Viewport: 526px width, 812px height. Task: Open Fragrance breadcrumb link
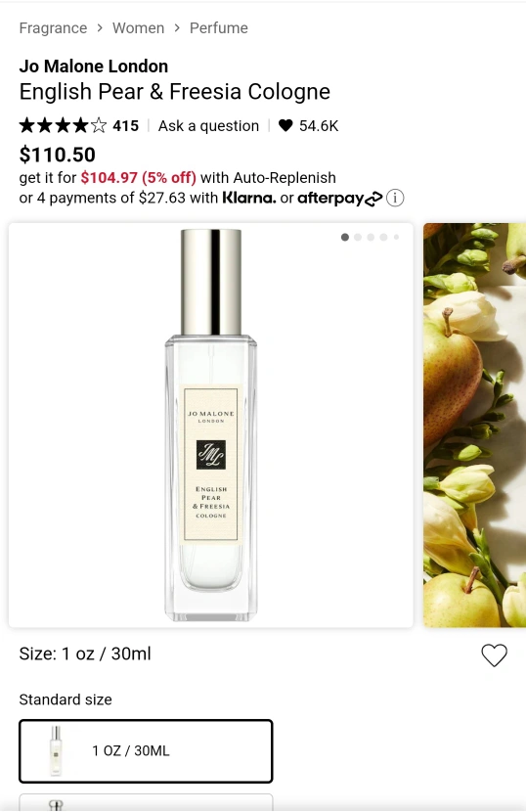point(53,28)
